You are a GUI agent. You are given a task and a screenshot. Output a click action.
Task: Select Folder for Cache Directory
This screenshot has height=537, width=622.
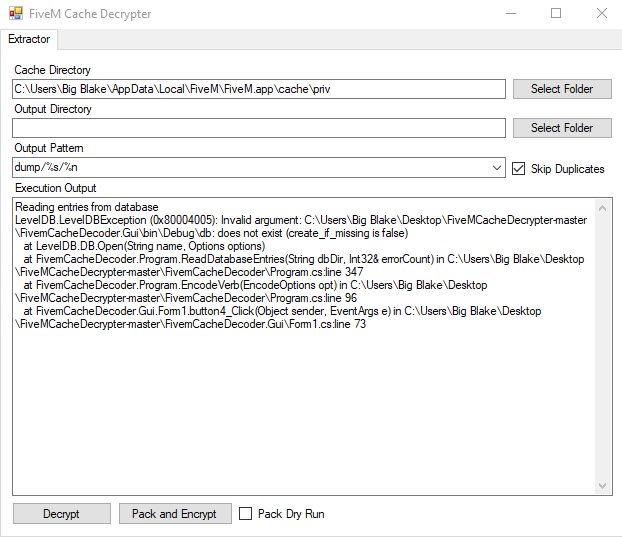[562, 89]
